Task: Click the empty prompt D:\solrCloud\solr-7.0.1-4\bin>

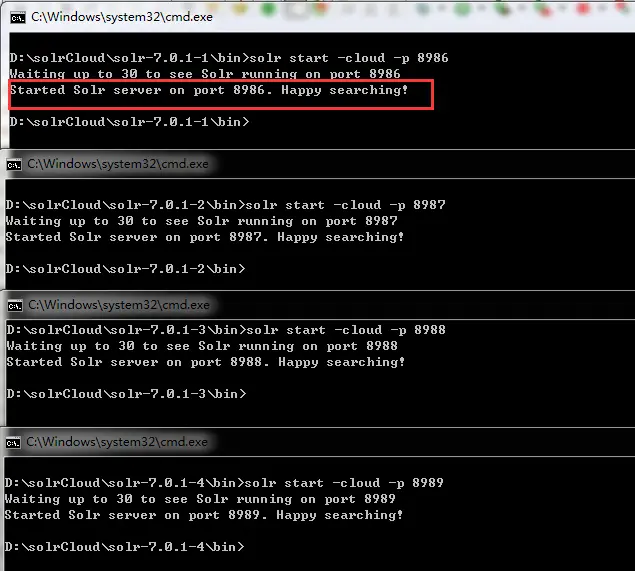Action: coord(125,547)
